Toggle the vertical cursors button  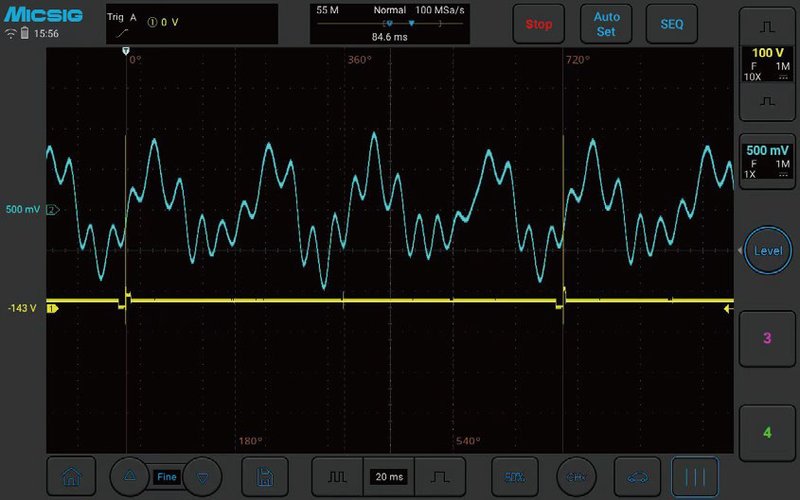pyautogui.click(x=695, y=477)
